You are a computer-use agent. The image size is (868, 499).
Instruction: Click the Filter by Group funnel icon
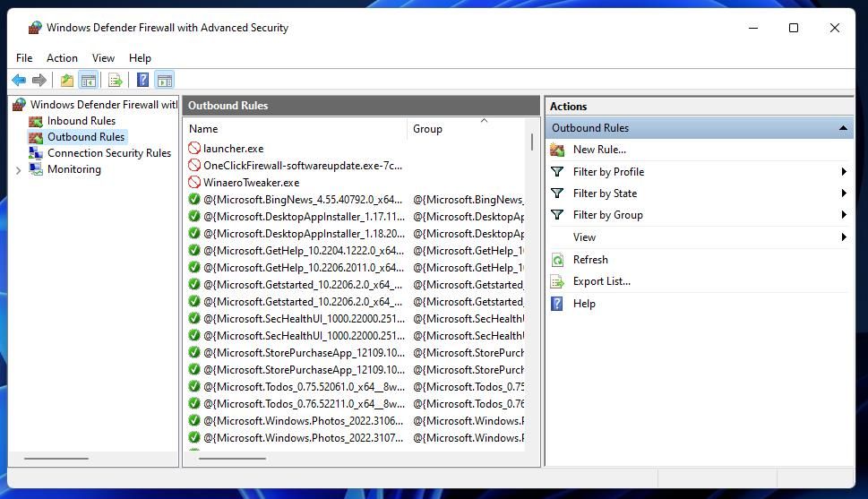(x=557, y=215)
